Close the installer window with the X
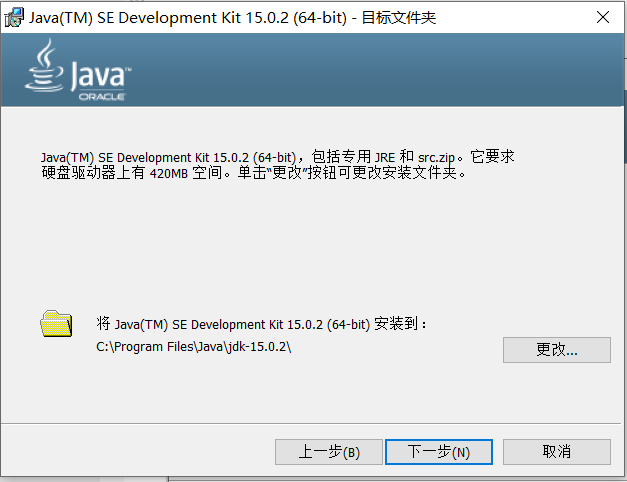Viewport: 627px width, 482px height. (x=603, y=17)
